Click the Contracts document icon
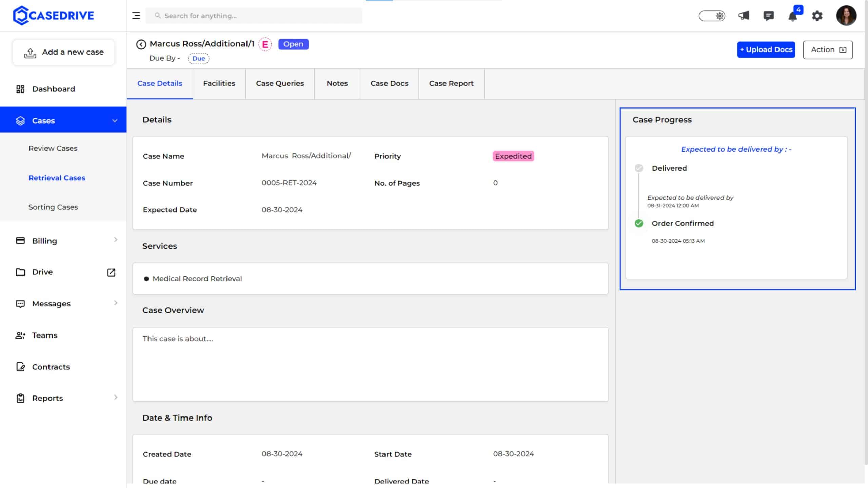The width and height of the screenshot is (868, 488). point(20,367)
